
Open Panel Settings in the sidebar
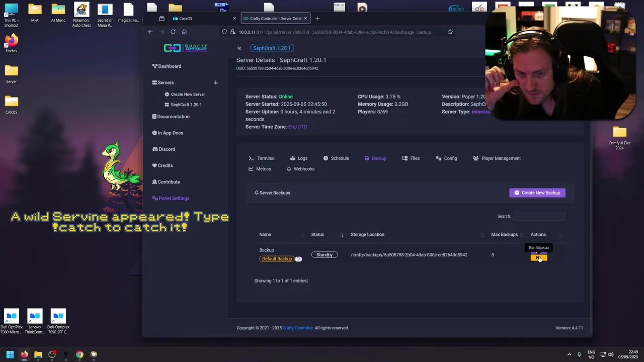pyautogui.click(x=171, y=198)
